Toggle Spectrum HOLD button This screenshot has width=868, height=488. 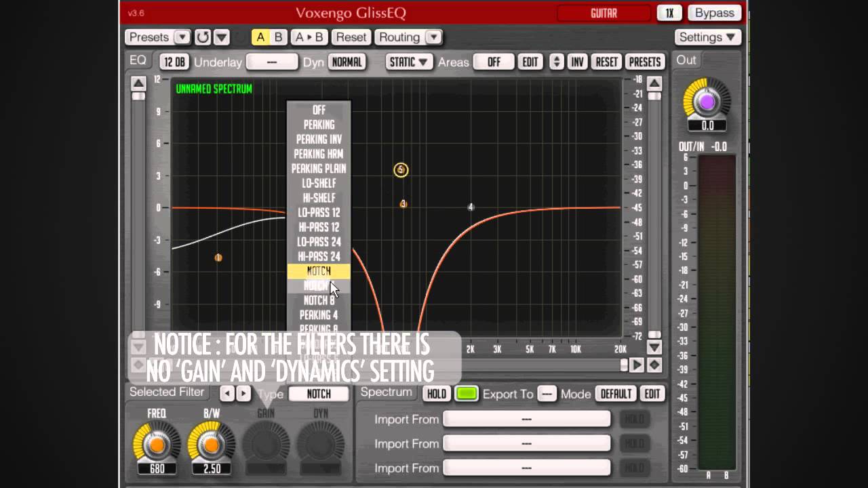tap(437, 394)
